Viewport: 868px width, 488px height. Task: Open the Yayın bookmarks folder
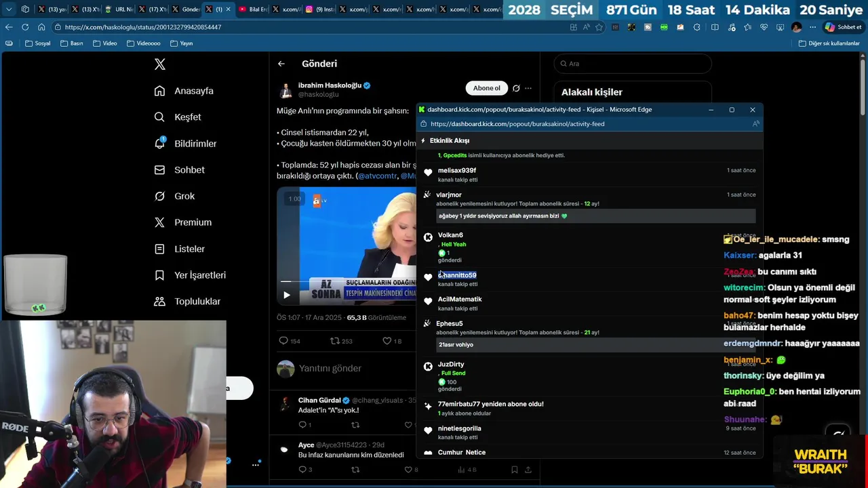pos(181,43)
